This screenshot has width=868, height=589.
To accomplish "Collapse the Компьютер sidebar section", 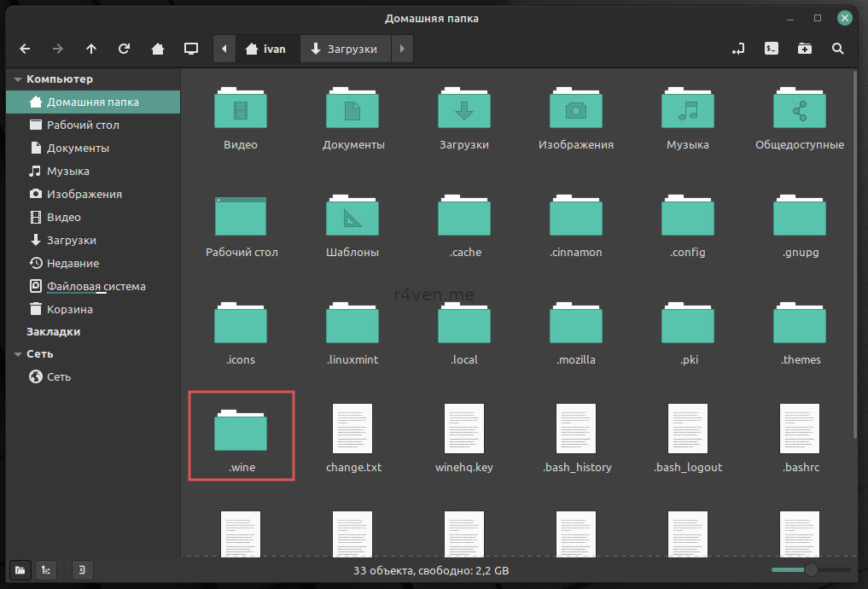I will (17, 79).
